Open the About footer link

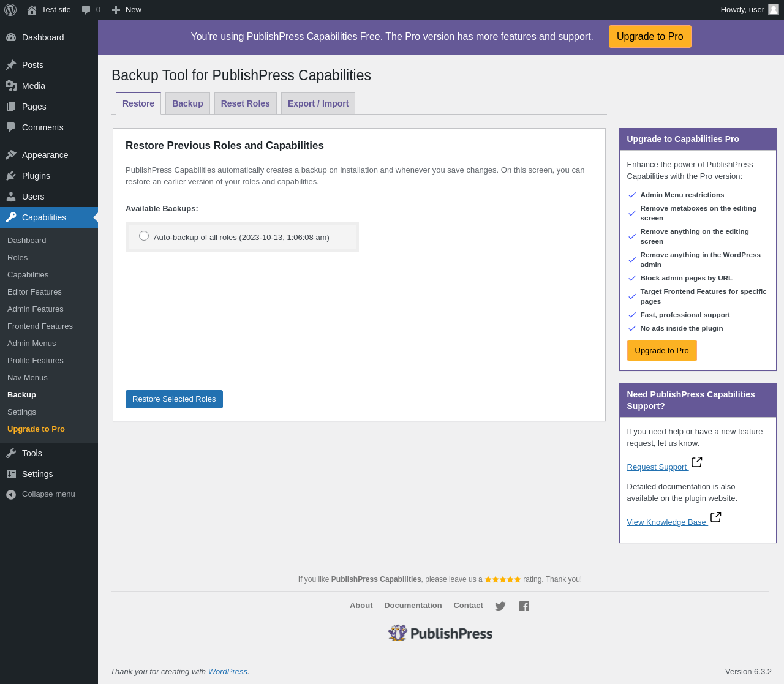click(361, 606)
